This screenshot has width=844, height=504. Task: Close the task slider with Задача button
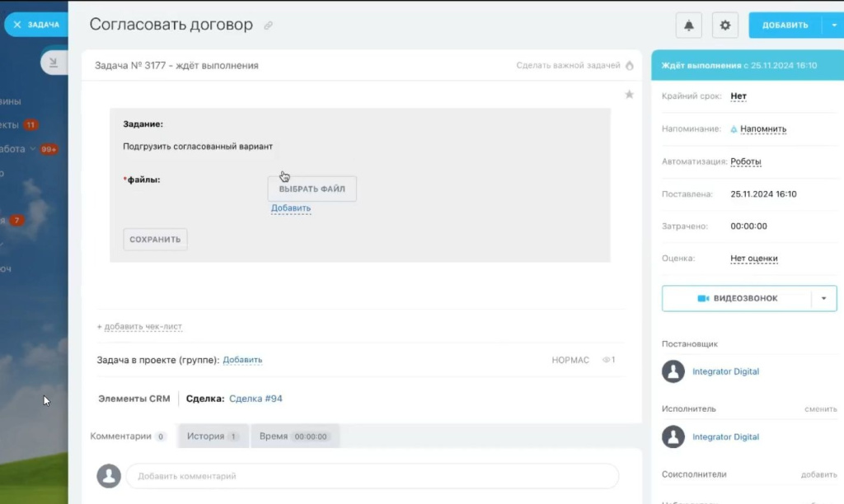(x=36, y=25)
